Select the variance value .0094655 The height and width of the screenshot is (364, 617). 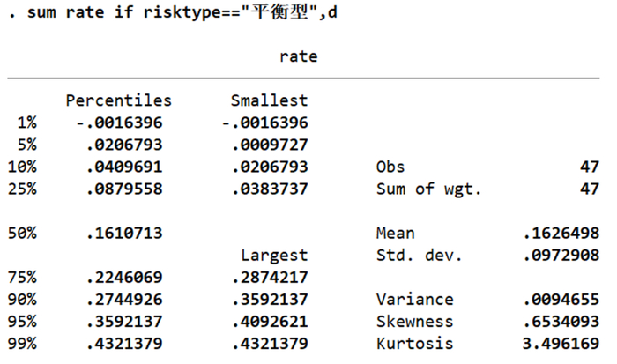click(x=563, y=300)
